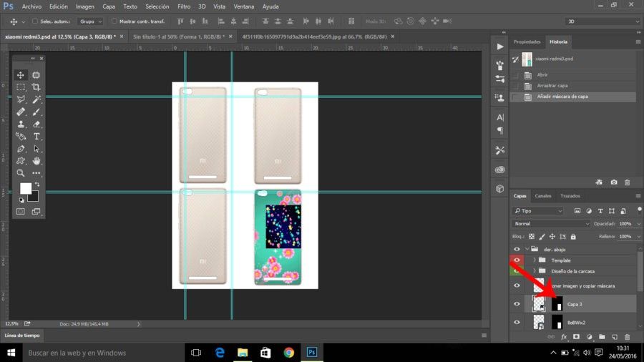Open Chrome from the Windows taskbar

(x=289, y=353)
